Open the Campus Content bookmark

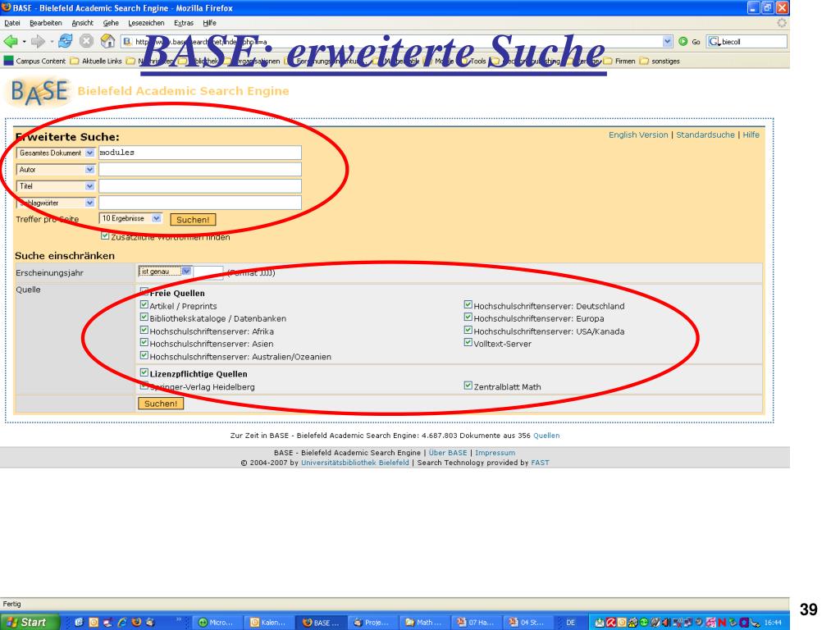click(x=34, y=61)
